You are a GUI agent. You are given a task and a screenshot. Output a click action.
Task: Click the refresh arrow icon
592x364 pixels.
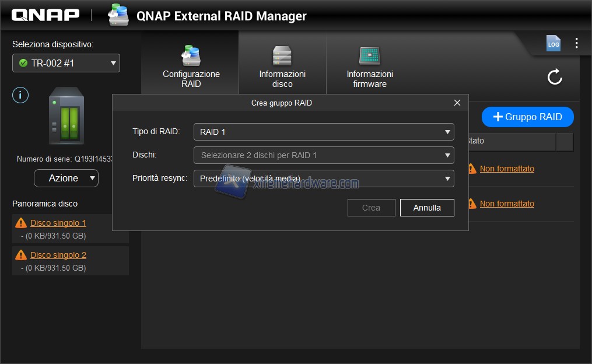(555, 76)
